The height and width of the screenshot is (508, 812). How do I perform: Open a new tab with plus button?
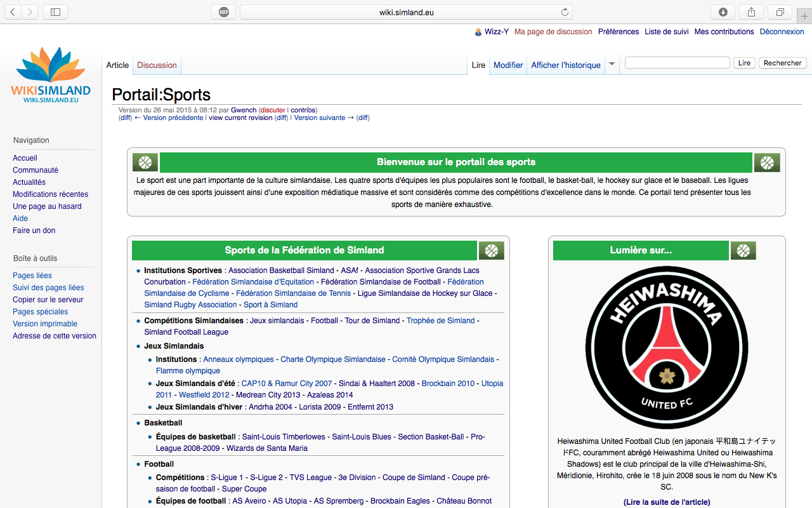click(x=804, y=16)
